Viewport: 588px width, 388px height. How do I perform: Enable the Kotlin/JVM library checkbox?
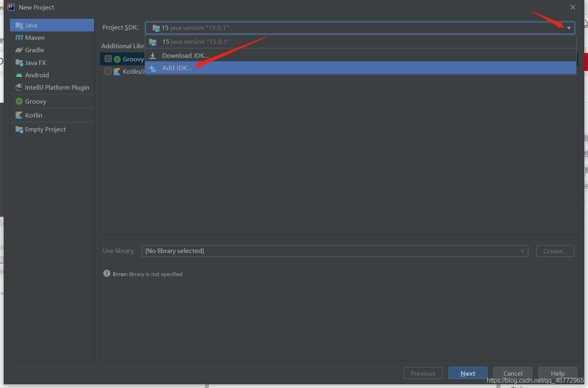point(108,71)
